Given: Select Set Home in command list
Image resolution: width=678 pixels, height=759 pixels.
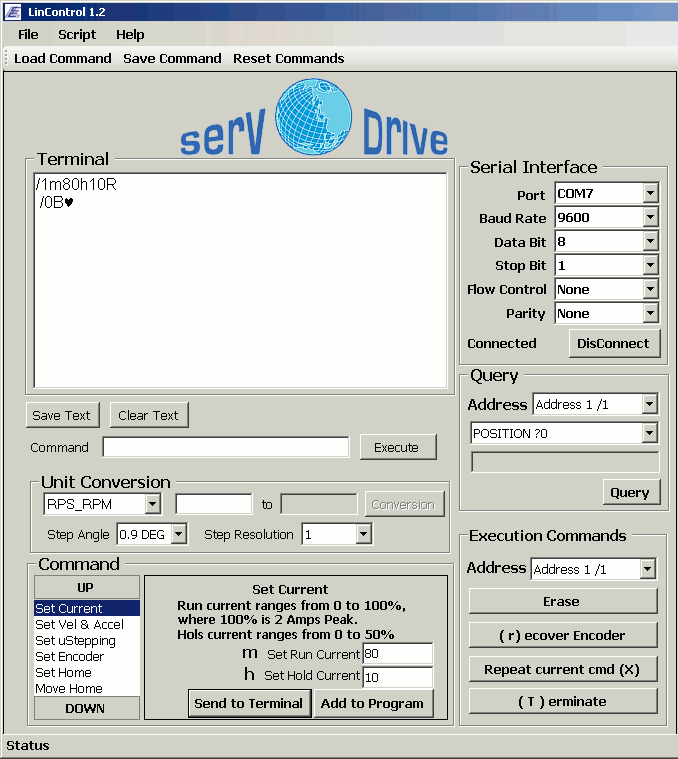Looking at the screenshot, I should point(87,672).
